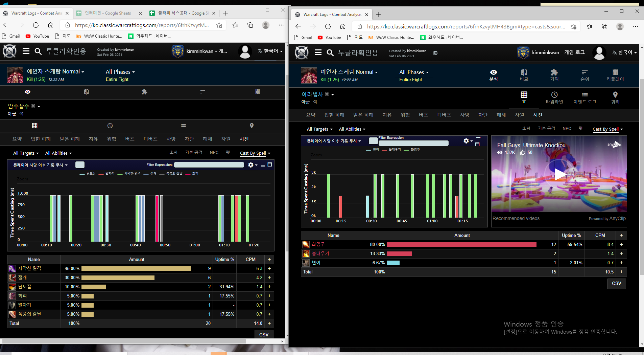Maximize the cast chart in left window
Viewport: 644px width, 355px height.
[x=270, y=165]
